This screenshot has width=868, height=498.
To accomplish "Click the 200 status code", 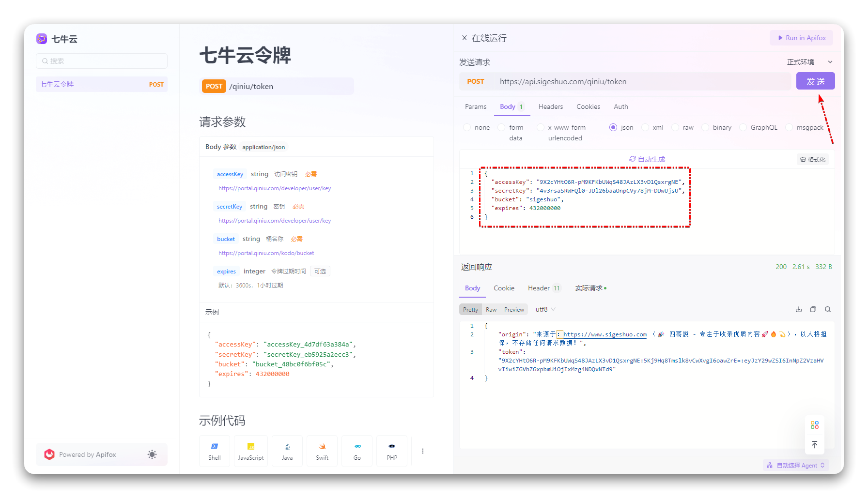I will coord(781,267).
